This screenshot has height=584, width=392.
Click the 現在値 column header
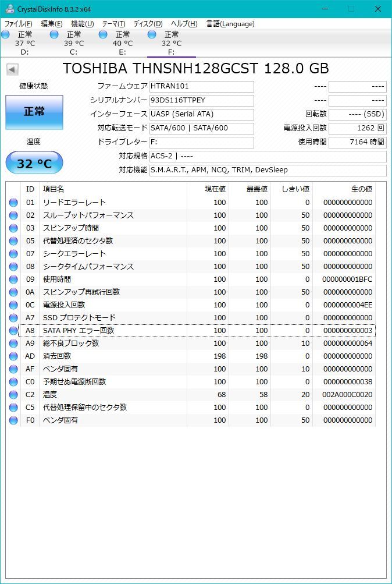coord(208,189)
